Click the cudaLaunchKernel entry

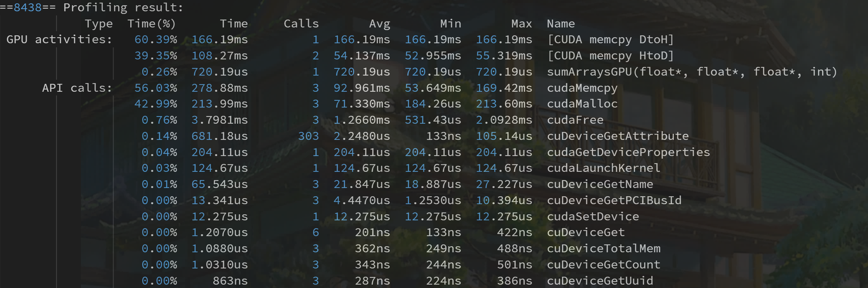603,168
